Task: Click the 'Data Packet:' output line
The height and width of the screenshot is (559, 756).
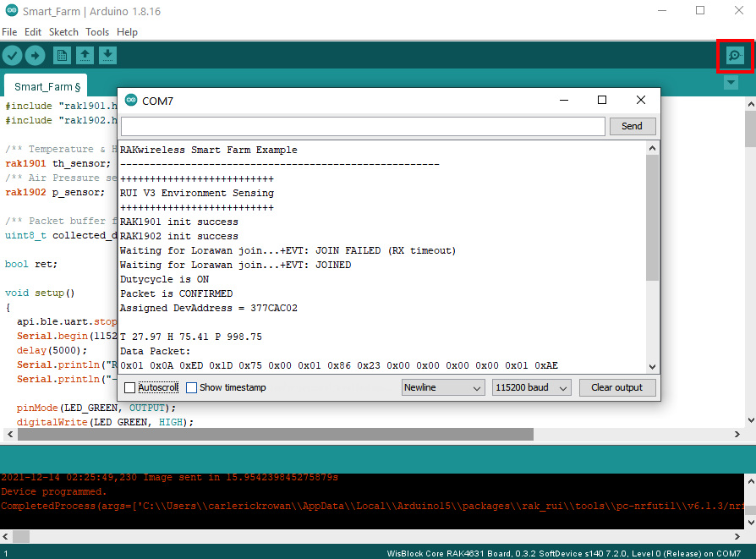Action: (x=156, y=351)
